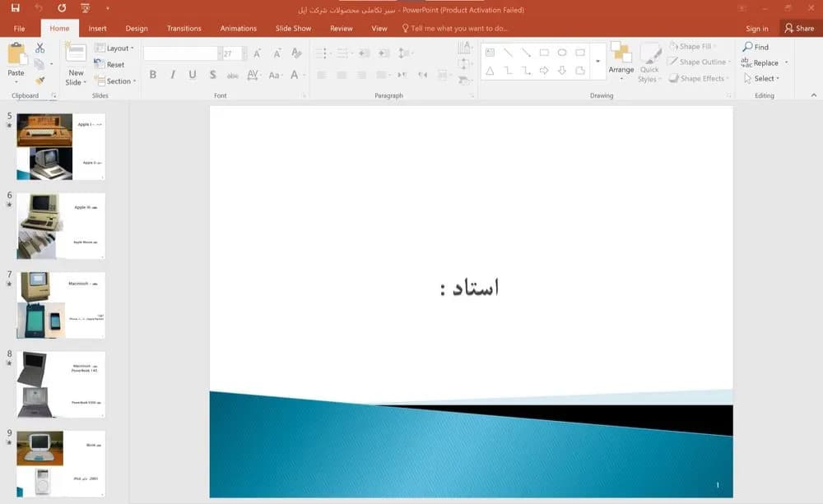This screenshot has width=823, height=504.
Task: Cut the selection with the scissors icon
Action: pos(40,48)
